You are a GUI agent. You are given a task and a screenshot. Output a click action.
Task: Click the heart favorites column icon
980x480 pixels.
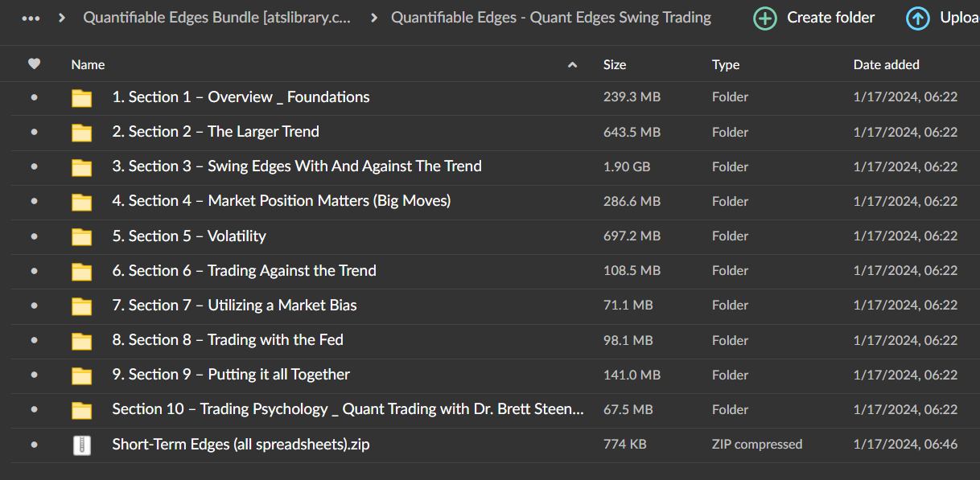pyautogui.click(x=34, y=64)
